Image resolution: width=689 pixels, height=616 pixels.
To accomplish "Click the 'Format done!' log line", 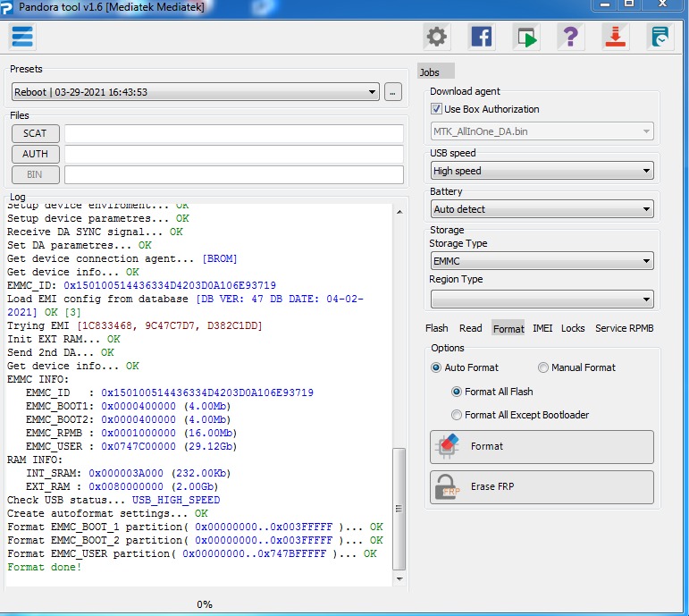I will 44,567.
